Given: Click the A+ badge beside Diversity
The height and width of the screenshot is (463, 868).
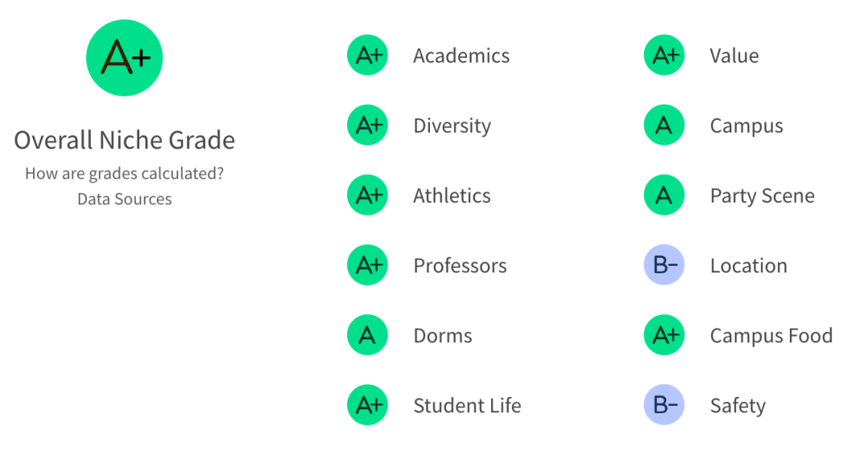Looking at the screenshot, I should pyautogui.click(x=367, y=125).
